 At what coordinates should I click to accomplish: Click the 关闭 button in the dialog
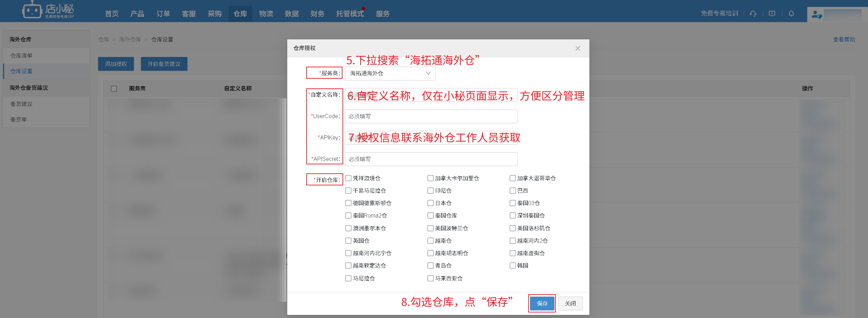click(x=570, y=303)
